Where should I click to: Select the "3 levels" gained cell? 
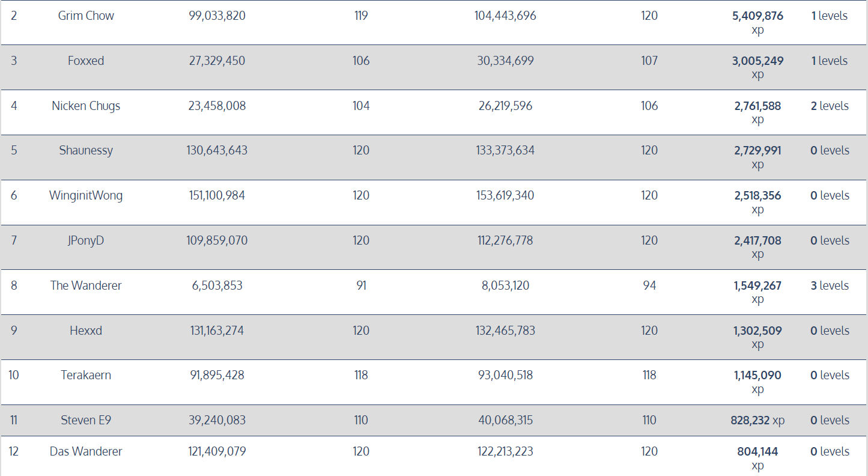pos(830,285)
